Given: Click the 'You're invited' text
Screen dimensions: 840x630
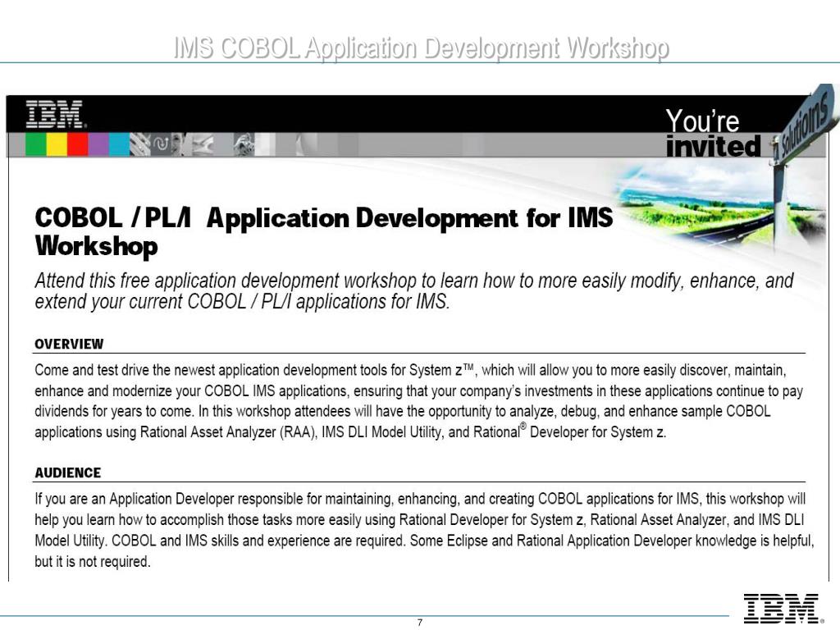Looking at the screenshot, I should pos(713,134).
